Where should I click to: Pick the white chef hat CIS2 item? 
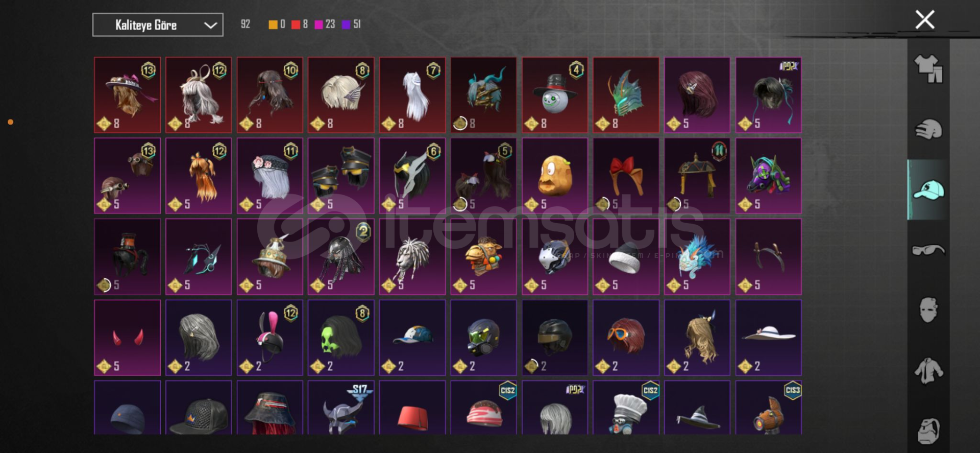[x=626, y=408]
